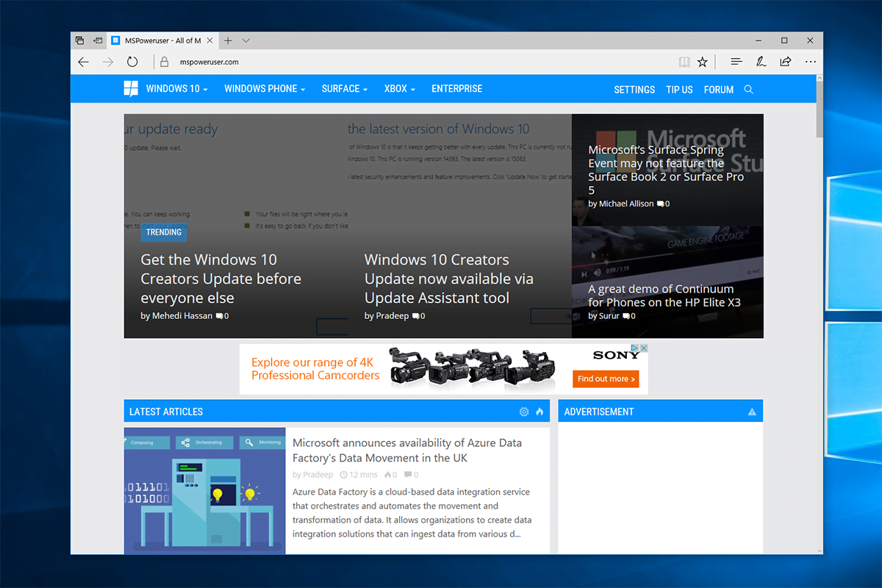Open Edge More actions ellipsis menu

pos(810,62)
